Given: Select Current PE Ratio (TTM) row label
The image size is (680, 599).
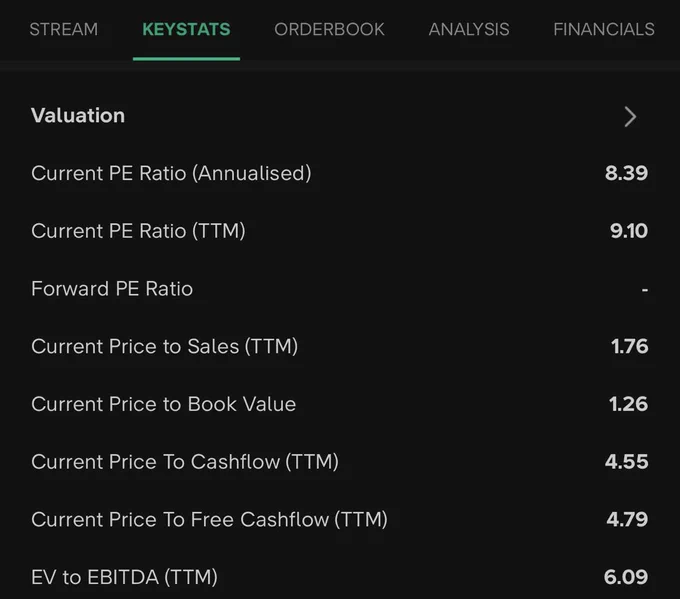Looking at the screenshot, I should 138,231.
